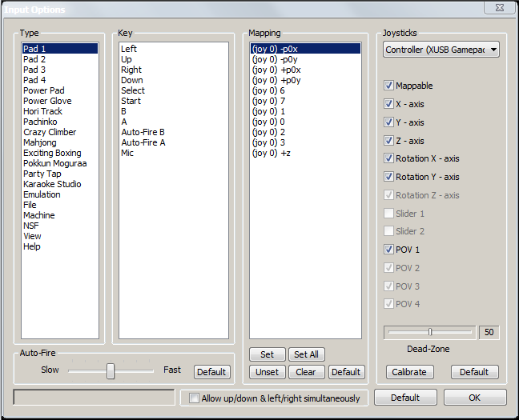This screenshot has width=519, height=420.
Task: Click the Unset button
Action: tap(268, 372)
